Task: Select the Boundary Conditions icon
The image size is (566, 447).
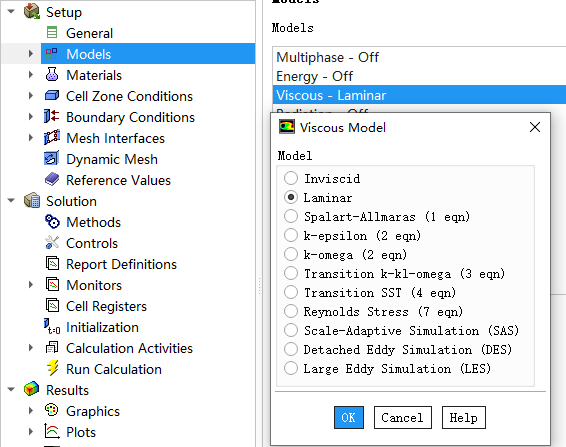Action: 52,117
